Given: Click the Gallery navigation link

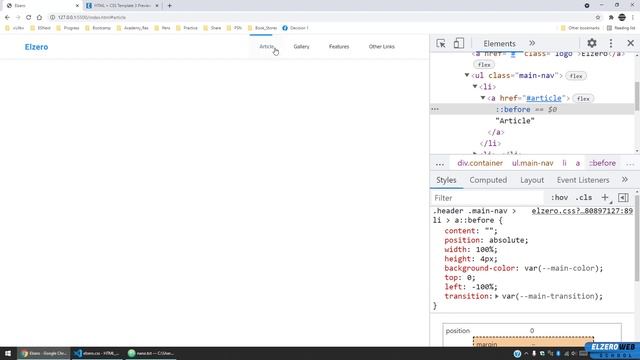Looking at the screenshot, I should point(301,47).
